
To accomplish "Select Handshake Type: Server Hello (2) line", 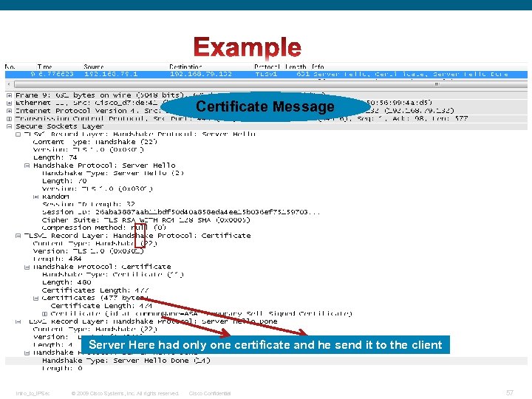I will click(x=112, y=173).
